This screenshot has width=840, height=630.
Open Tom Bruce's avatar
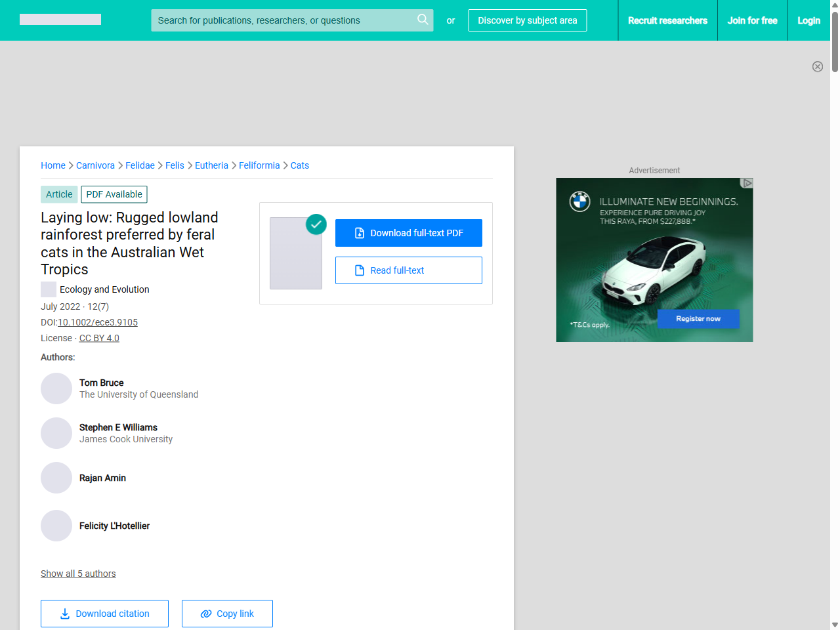click(56, 388)
